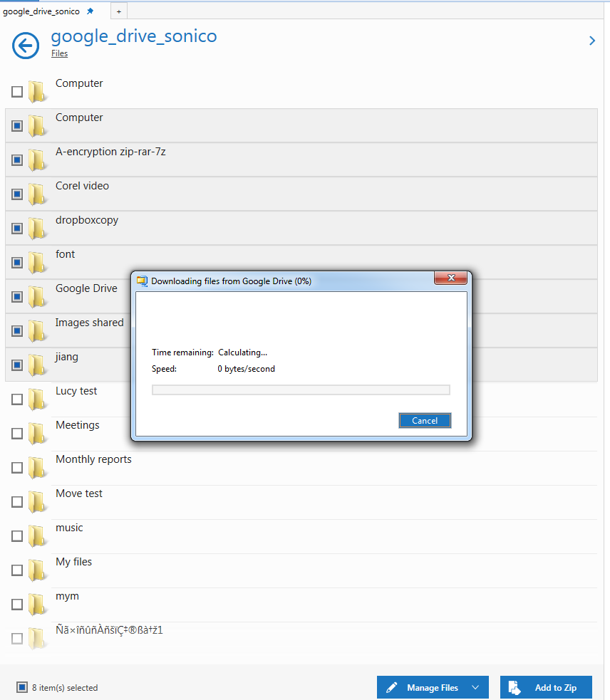Expand the side pane with the right chevron
Viewport: 610px width, 700px height.
(592, 41)
